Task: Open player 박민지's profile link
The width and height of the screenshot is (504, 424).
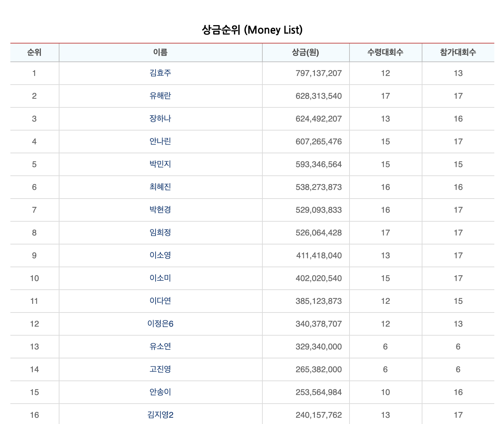Action: pos(160,164)
